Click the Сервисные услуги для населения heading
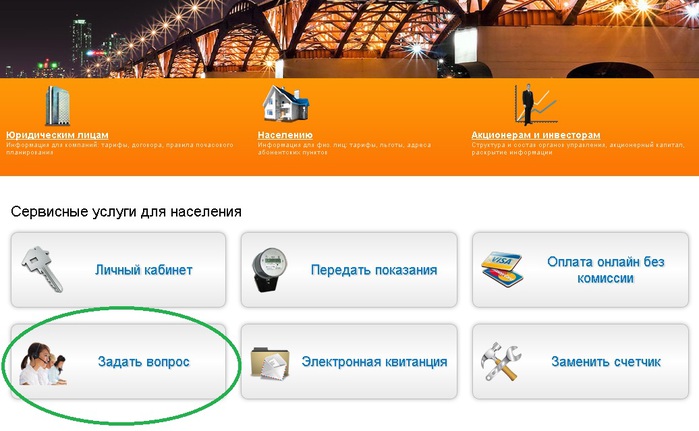 click(x=126, y=211)
